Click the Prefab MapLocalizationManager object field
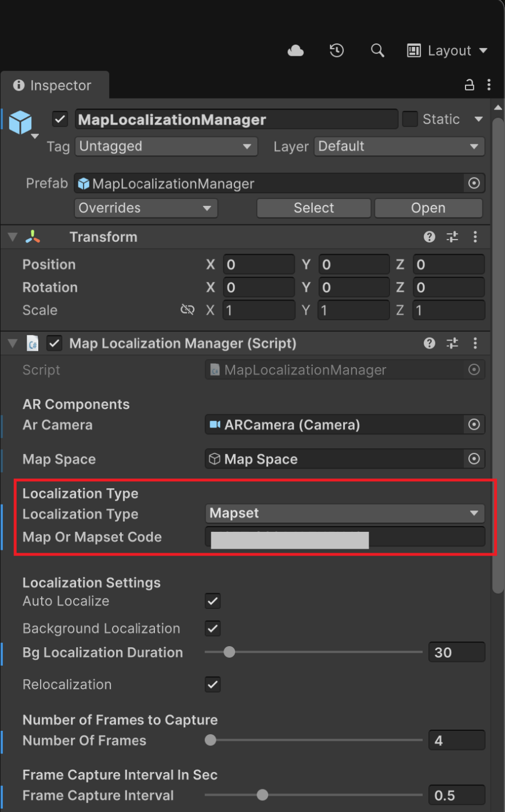This screenshot has height=812, width=505. (x=269, y=184)
